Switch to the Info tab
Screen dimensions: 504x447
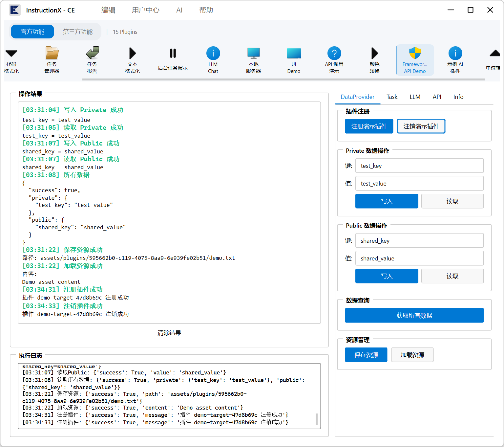coord(458,97)
